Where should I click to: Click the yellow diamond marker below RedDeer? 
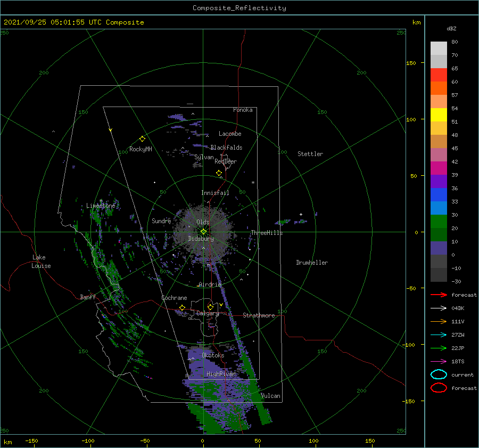click(219, 173)
